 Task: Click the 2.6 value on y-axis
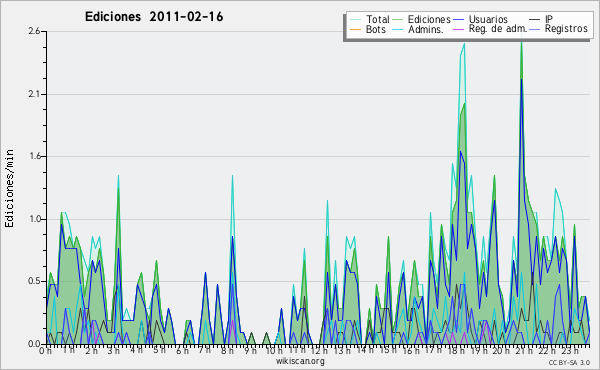[x=34, y=31]
